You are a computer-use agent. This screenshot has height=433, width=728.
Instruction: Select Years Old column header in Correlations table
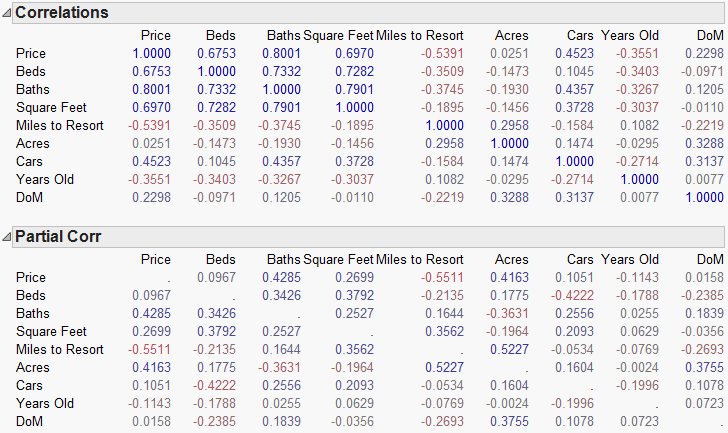(630, 36)
